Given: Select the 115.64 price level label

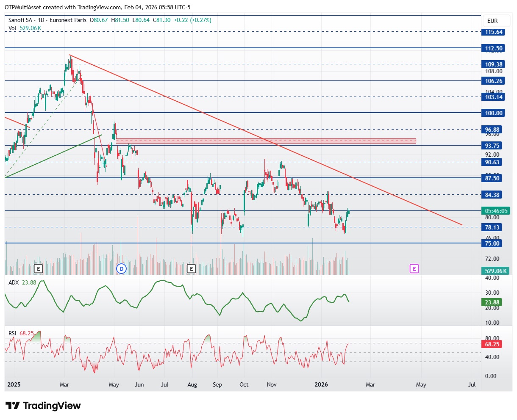Looking at the screenshot, I should pyautogui.click(x=494, y=32).
